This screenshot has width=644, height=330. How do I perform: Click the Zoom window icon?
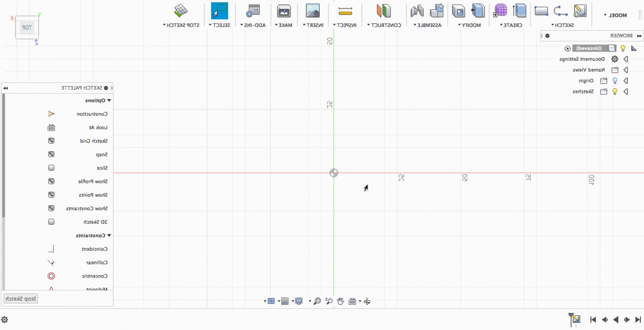329,301
